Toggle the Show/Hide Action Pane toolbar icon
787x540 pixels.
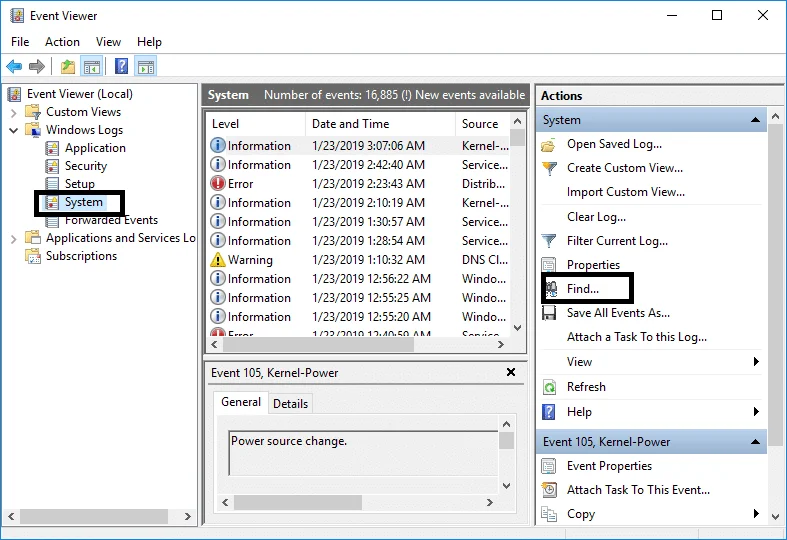146,66
